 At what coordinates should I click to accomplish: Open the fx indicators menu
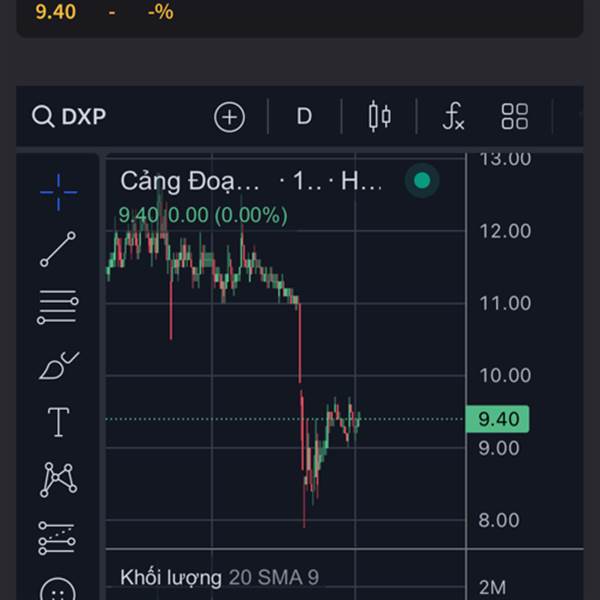coord(453,116)
